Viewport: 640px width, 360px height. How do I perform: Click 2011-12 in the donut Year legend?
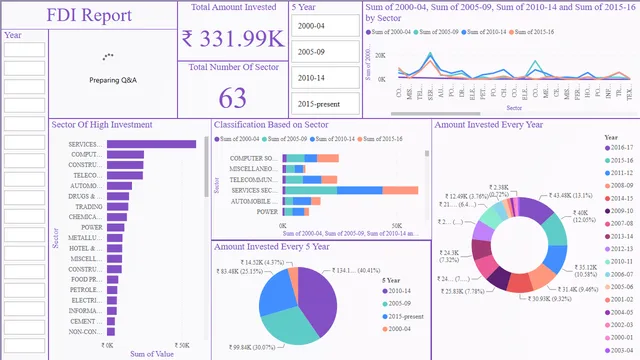[619, 173]
